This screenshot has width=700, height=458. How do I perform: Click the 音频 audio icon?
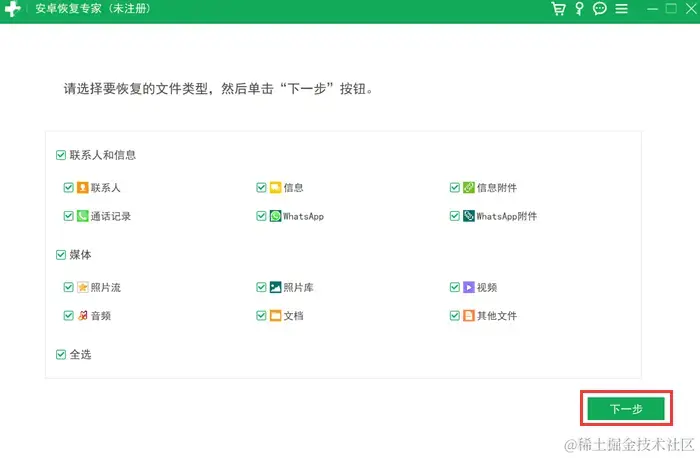[82, 316]
